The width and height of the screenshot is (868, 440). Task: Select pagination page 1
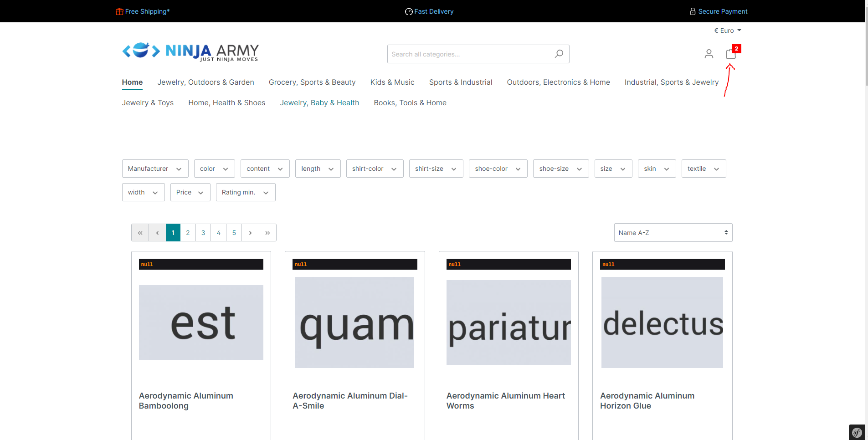[x=173, y=233]
